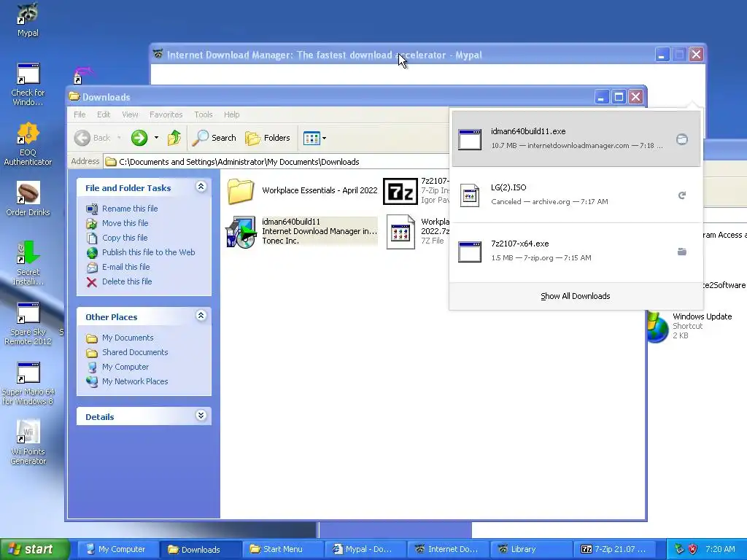Launch Super Mario 64 for Windows 8

[x=28, y=384]
